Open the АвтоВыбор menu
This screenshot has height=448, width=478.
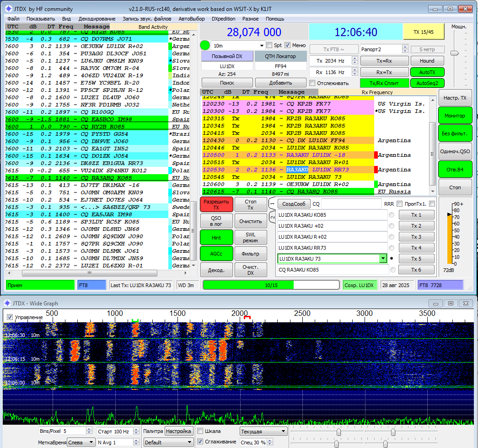tap(192, 19)
